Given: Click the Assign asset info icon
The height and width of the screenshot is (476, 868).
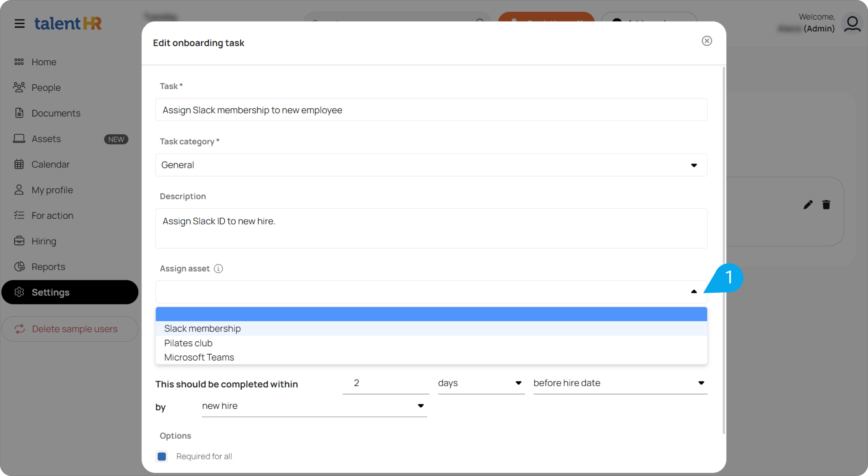Looking at the screenshot, I should (218, 269).
